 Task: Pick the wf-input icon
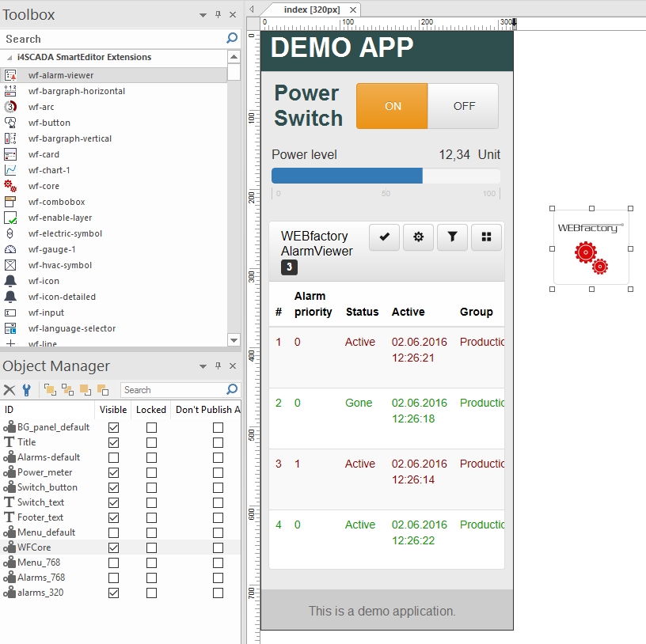10,313
